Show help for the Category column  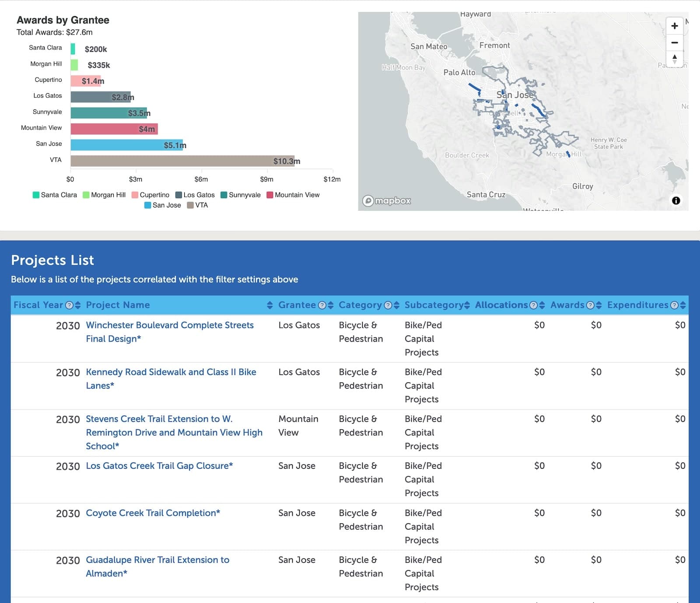point(388,305)
